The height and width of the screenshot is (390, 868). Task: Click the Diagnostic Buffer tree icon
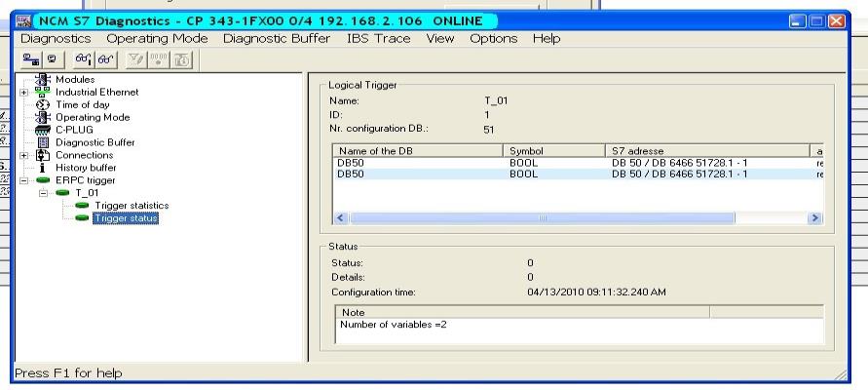(43, 142)
